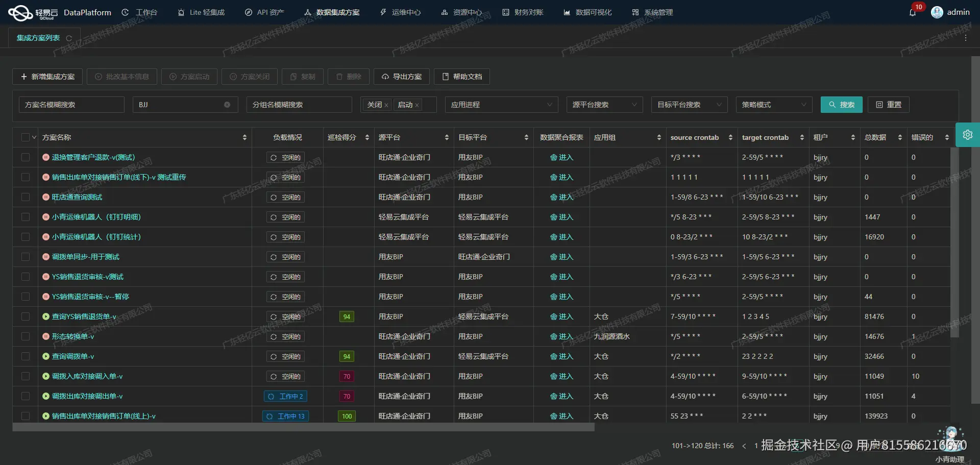Open the settings gear on the right edge
Screen dimensions: 980x465
(x=968, y=135)
